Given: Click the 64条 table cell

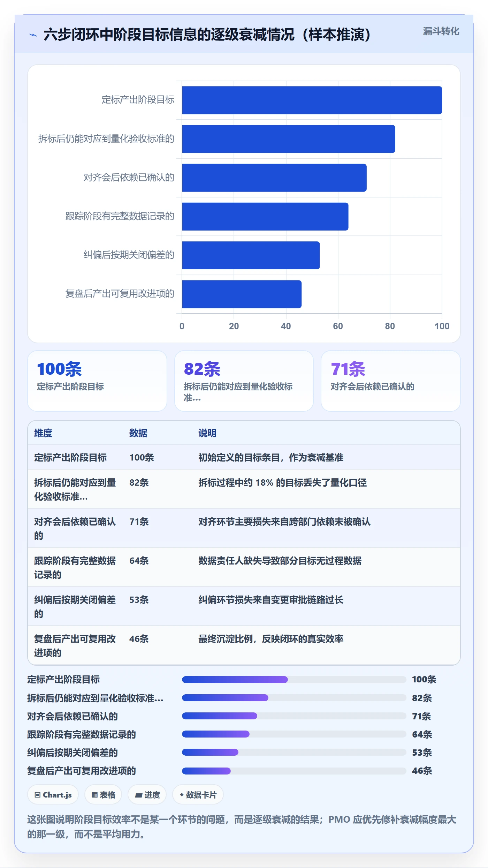Looking at the screenshot, I should point(139,561).
